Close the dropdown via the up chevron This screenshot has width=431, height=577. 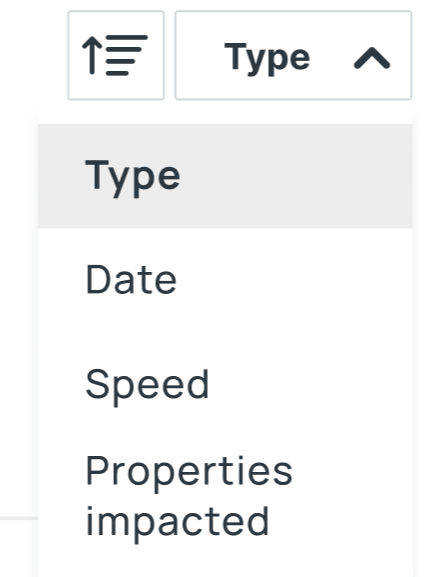point(372,58)
